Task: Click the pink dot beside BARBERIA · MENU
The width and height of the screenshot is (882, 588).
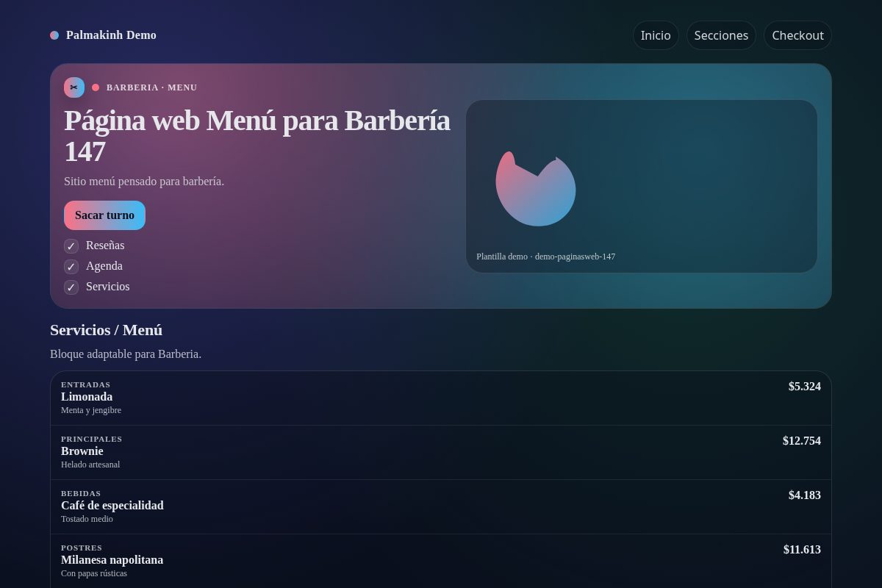Action: (x=96, y=87)
